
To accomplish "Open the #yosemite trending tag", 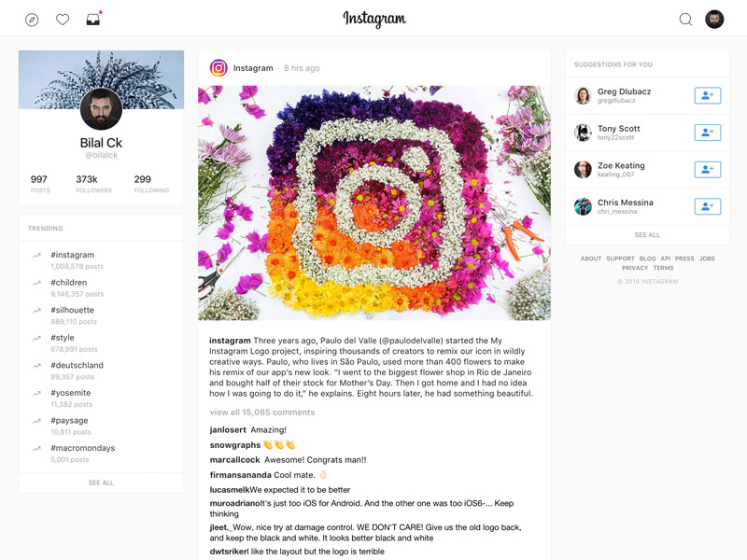I will [x=71, y=393].
